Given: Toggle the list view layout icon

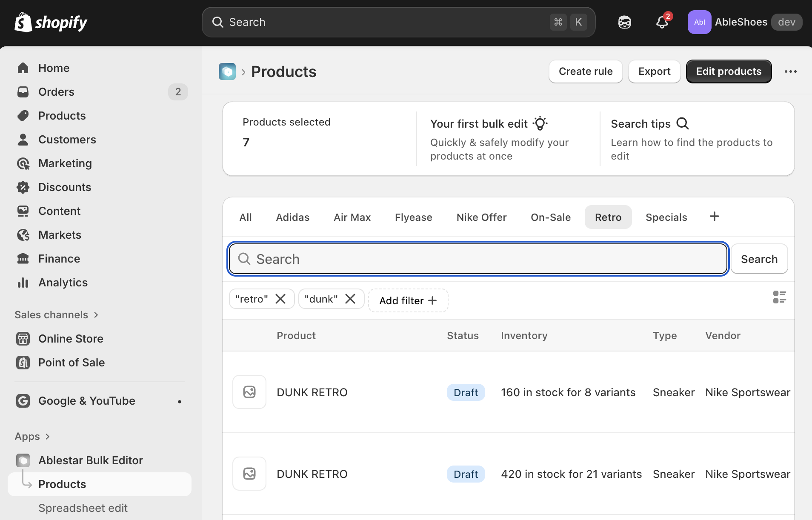Looking at the screenshot, I should 779,297.
